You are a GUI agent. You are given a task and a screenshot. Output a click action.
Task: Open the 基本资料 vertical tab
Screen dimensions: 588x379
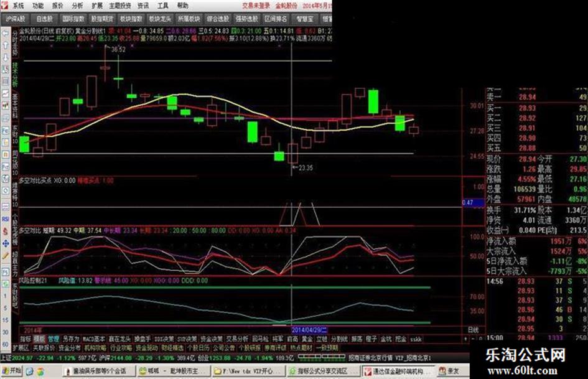[x=15, y=105]
